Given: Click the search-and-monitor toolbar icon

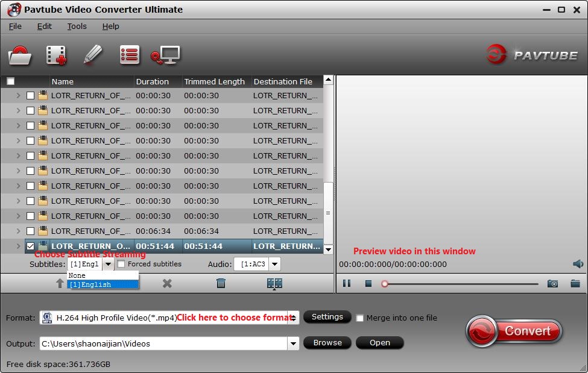Looking at the screenshot, I should (165, 55).
